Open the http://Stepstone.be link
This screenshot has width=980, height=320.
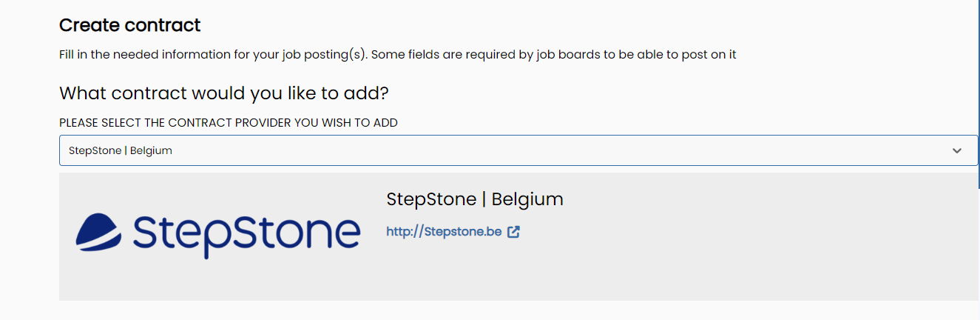[444, 232]
